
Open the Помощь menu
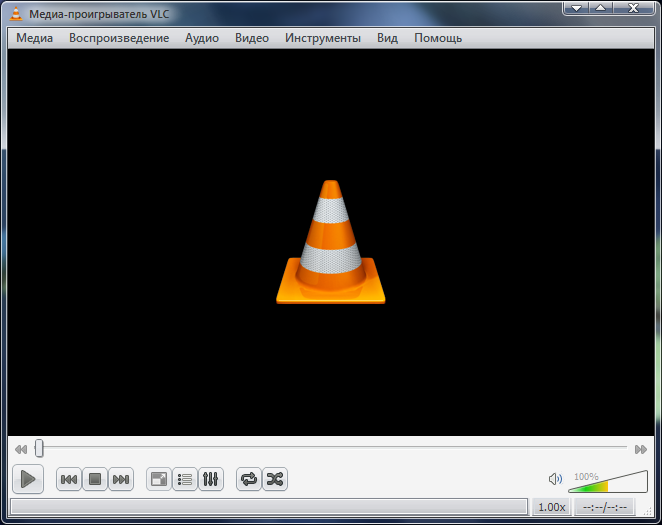click(438, 38)
